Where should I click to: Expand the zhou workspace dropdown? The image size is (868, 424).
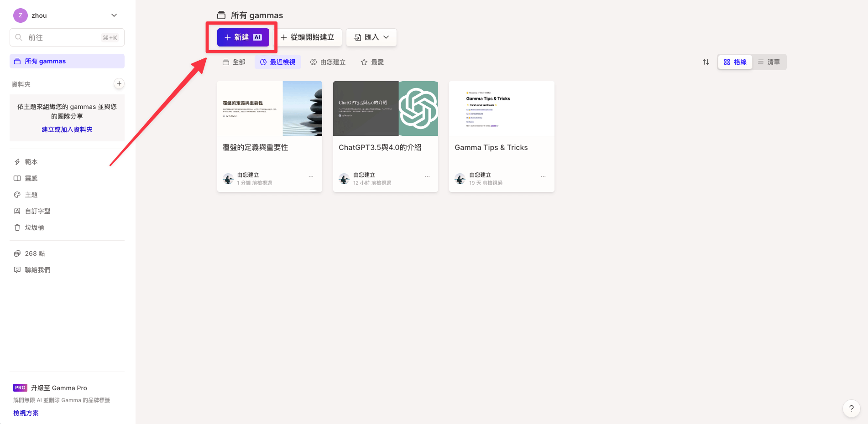point(114,16)
